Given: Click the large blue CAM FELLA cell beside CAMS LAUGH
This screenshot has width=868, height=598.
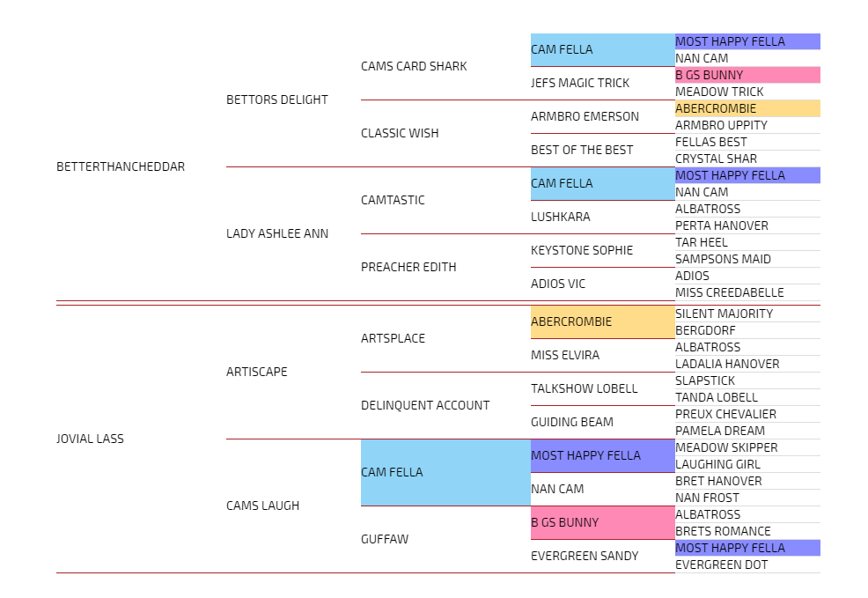Looking at the screenshot, I should pyautogui.click(x=445, y=472).
